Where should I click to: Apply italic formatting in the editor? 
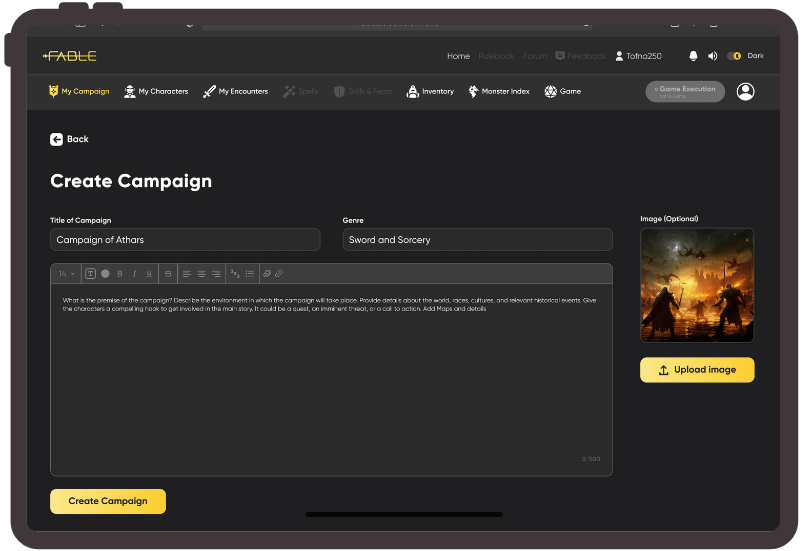134,273
